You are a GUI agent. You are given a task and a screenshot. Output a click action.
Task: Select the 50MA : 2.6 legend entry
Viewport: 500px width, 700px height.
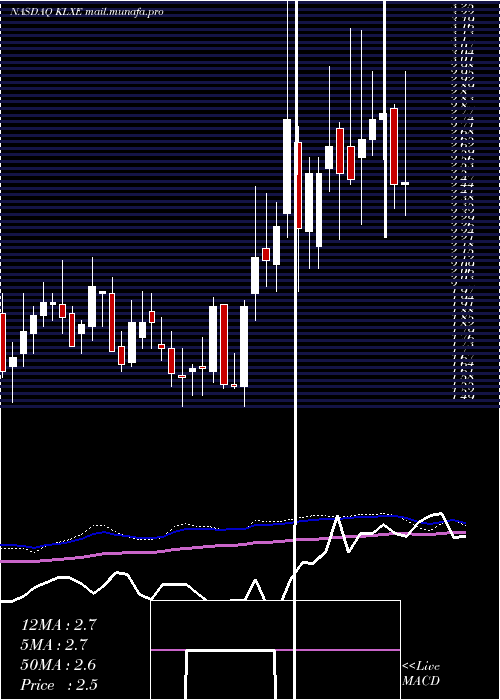pyautogui.click(x=58, y=665)
